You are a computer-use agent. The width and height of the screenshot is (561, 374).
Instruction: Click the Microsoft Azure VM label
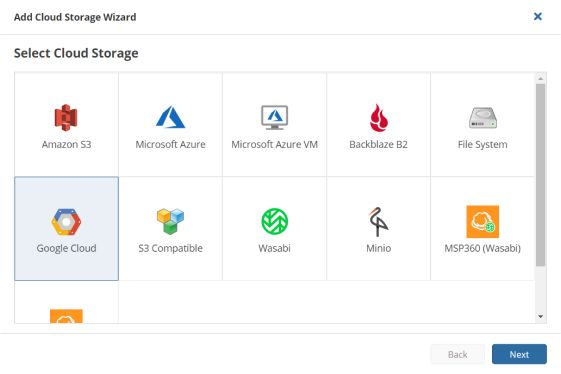pyautogui.click(x=274, y=144)
